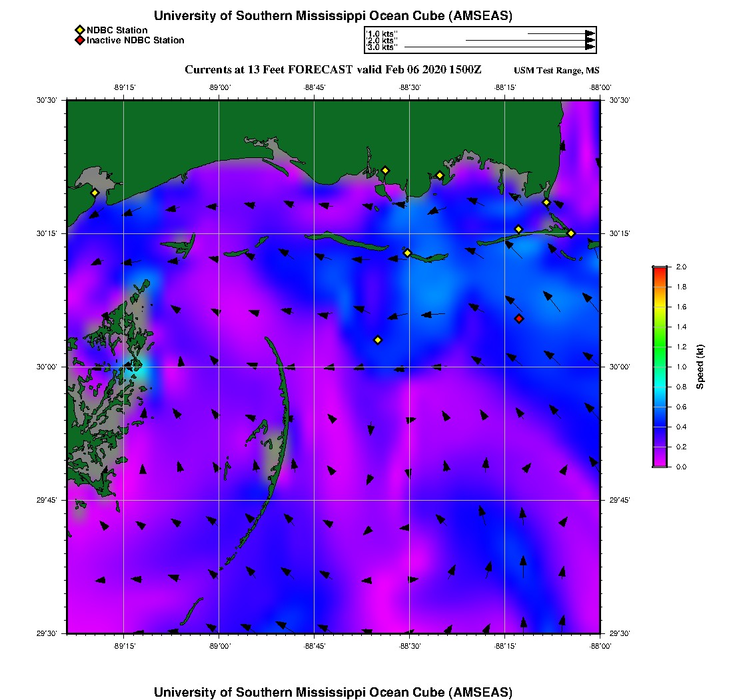Viewport: 733px width, 700px height.
Task: Click the 29°30' label on the right axis
Action: click(620, 633)
